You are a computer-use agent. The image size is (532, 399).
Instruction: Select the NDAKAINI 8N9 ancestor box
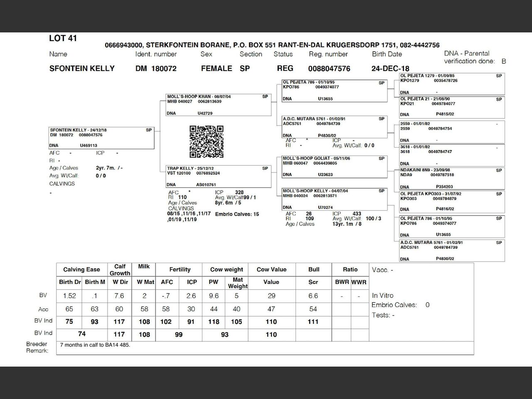coord(452,178)
